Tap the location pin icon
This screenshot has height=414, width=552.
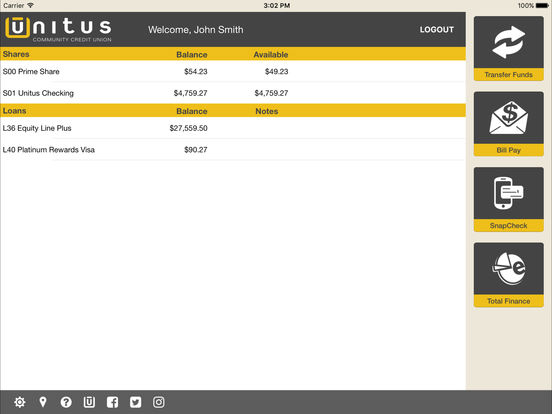43,402
